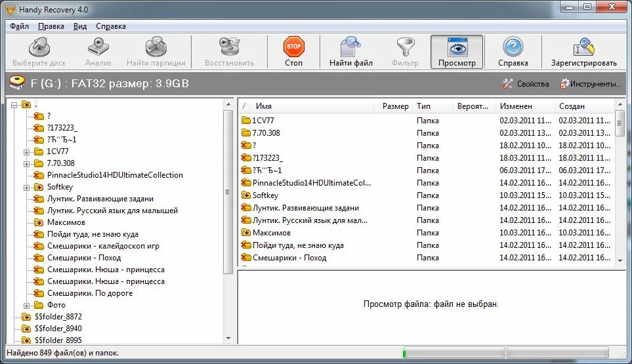Collapse the root tree node

[14, 105]
